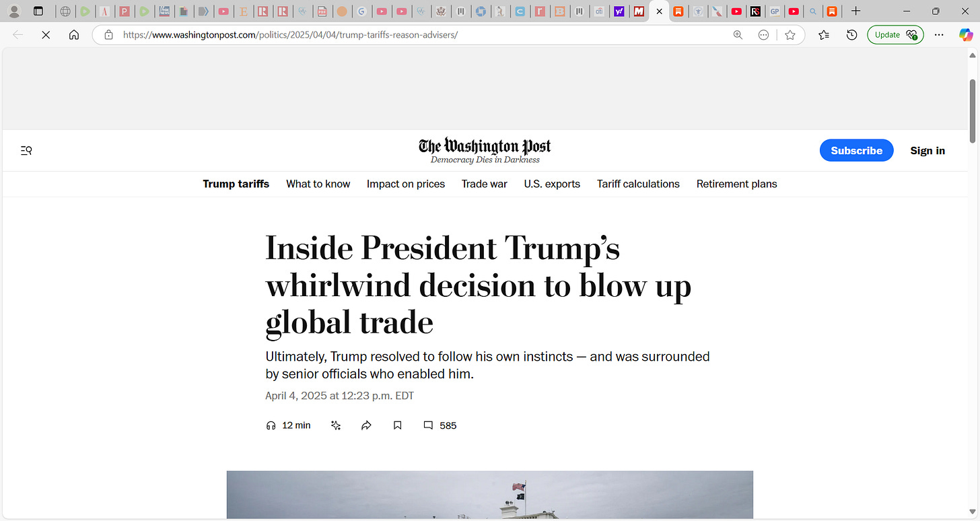Switch to the globe favicon tab
Image resolution: width=980 pixels, height=521 pixels.
(x=65, y=11)
